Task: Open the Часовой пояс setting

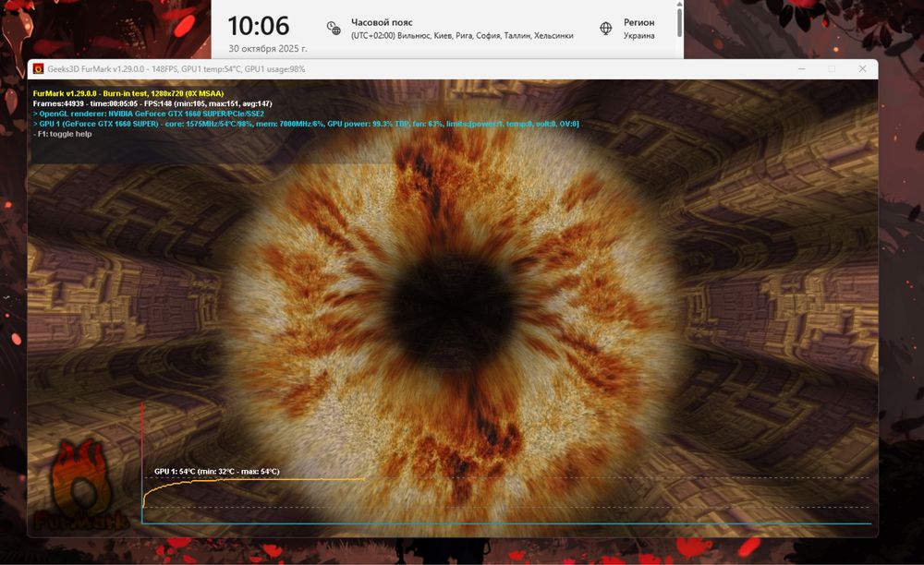Action: coord(451,29)
